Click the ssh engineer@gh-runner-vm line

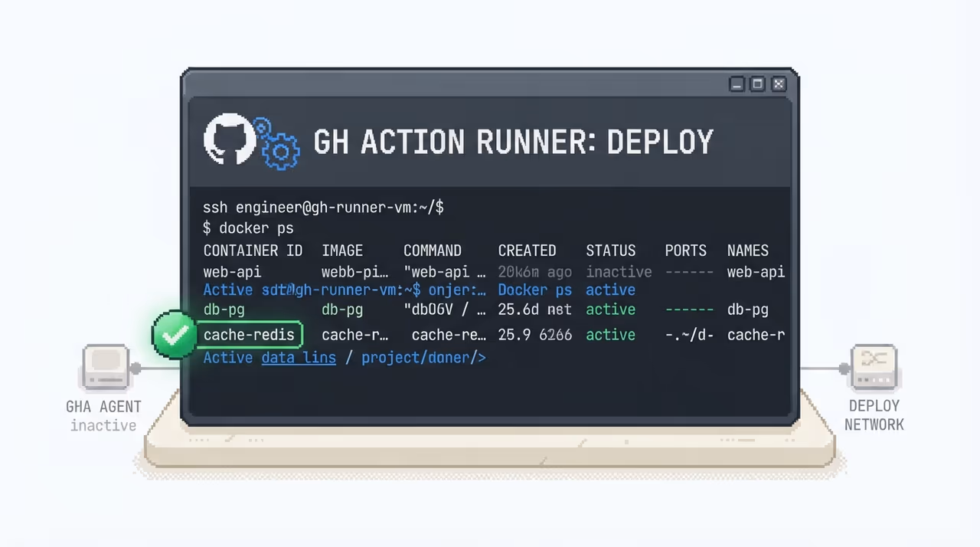tap(323, 207)
